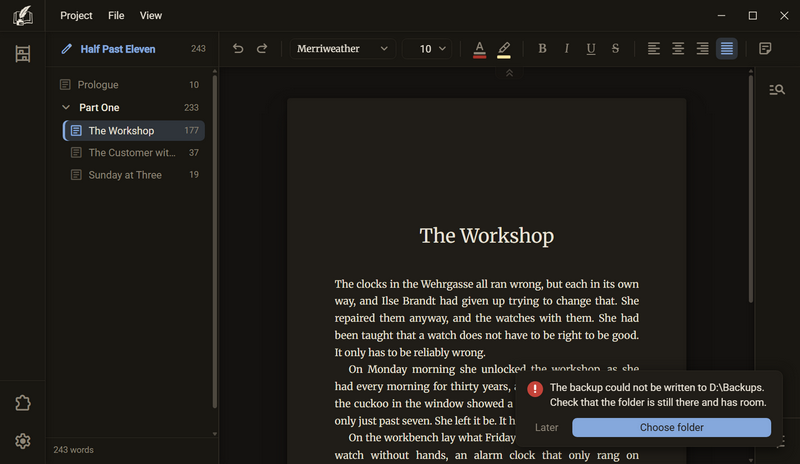The width and height of the screenshot is (800, 464).
Task: Click The Customer wit... document icon
Action: coord(76,153)
